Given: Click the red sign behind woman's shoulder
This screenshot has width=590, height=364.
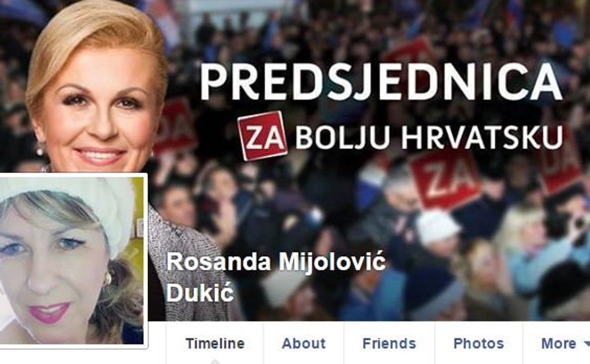Looking at the screenshot, I should (175, 126).
